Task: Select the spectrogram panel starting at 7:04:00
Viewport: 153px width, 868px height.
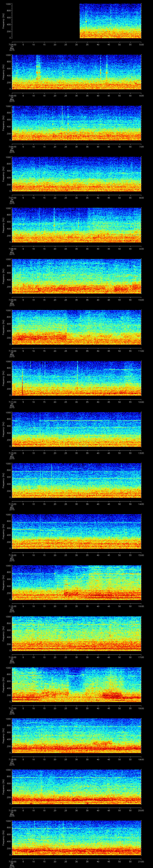Action: (77, 21)
